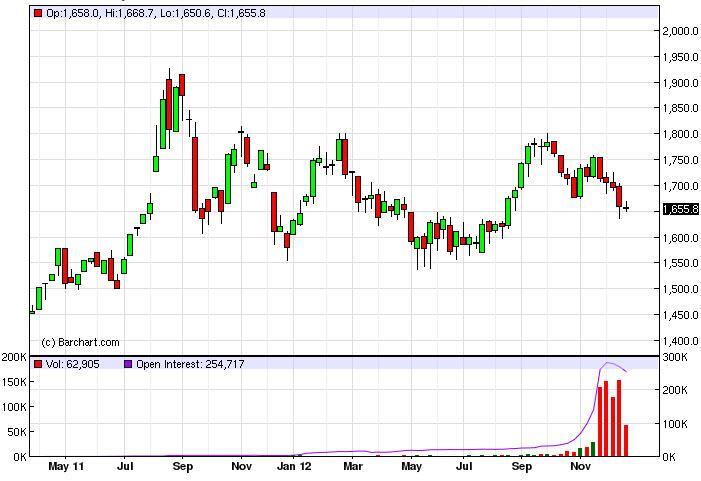This screenshot has height=481, width=701.
Task: Click the tallest green volume bar
Action: click(x=592, y=448)
